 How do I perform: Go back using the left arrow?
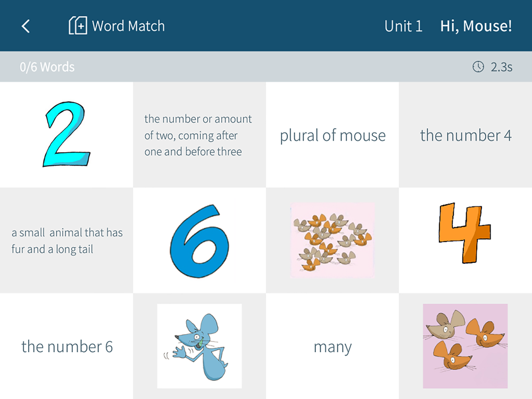coord(26,26)
